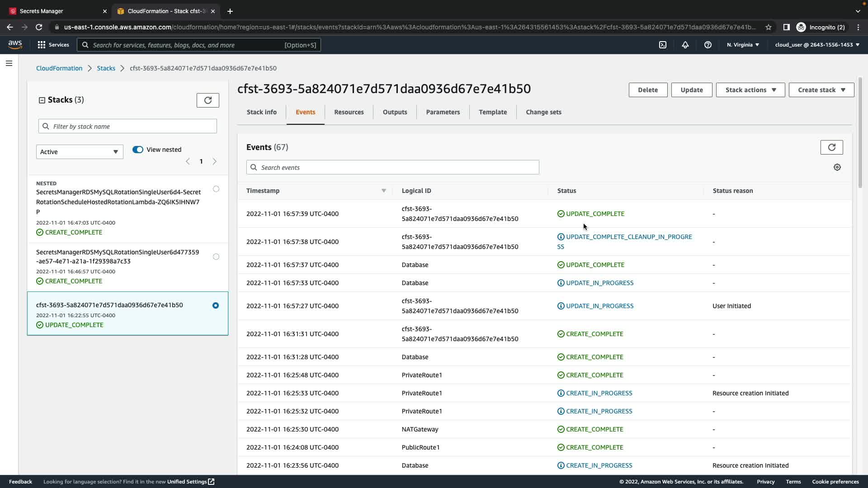Viewport: 868px width, 488px height.
Task: Open the notifications bell icon
Action: tap(685, 45)
